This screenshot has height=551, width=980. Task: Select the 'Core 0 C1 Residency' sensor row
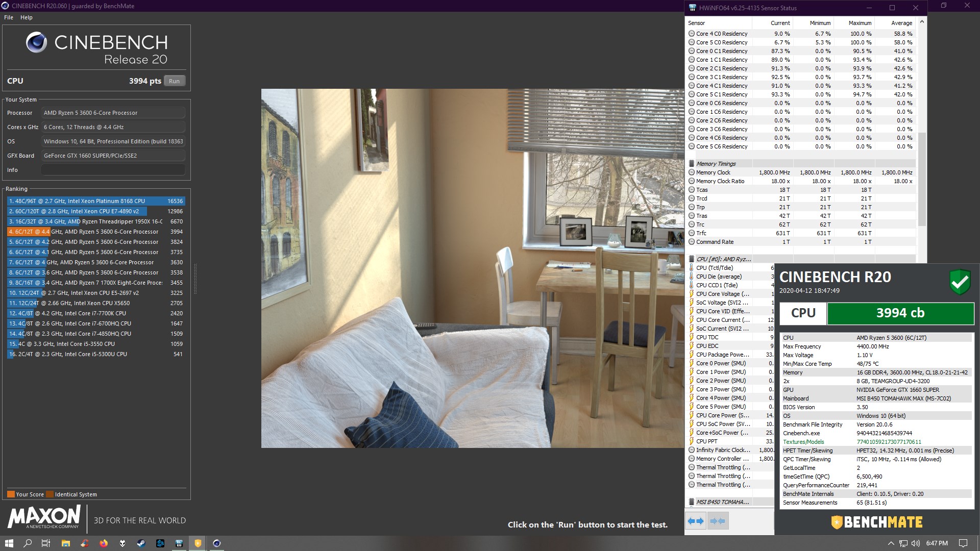coord(801,51)
